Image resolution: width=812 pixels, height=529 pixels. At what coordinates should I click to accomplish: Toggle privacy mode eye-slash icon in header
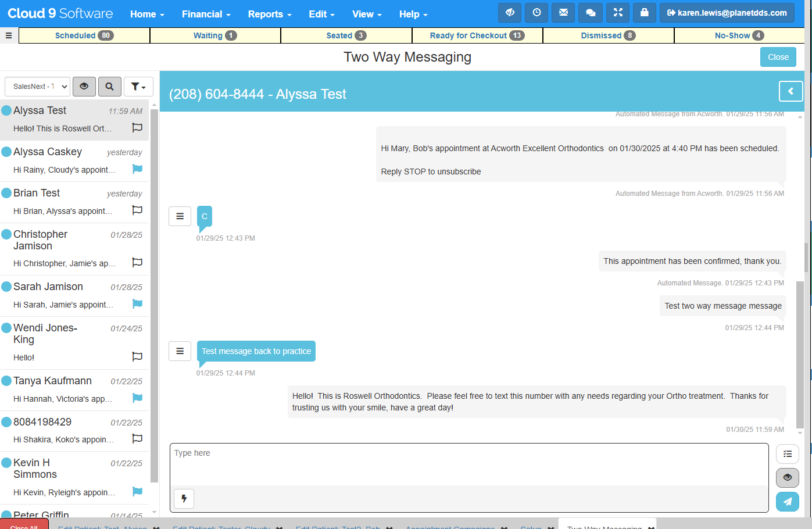[x=510, y=12]
